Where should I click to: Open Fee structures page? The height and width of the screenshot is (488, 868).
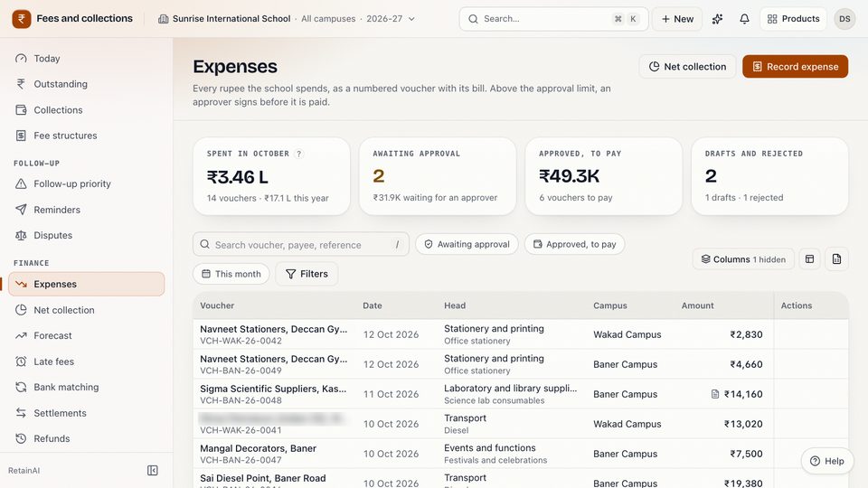[x=87, y=136]
